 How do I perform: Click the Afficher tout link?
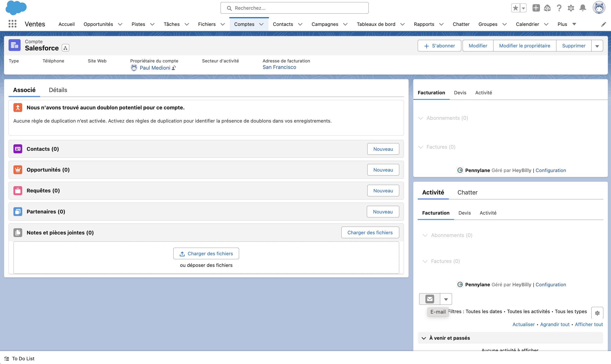tap(589, 324)
